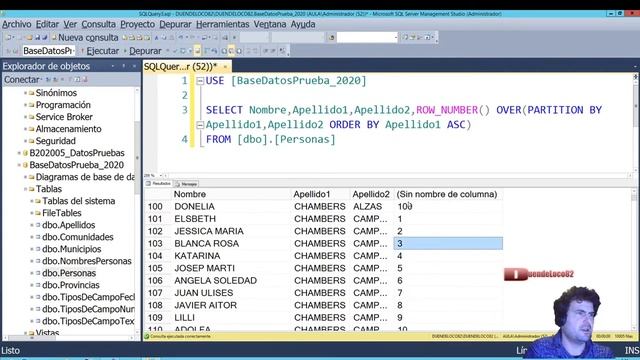The height and width of the screenshot is (360, 640).
Task: Switch to the Mensajes tab
Action: pos(186,184)
